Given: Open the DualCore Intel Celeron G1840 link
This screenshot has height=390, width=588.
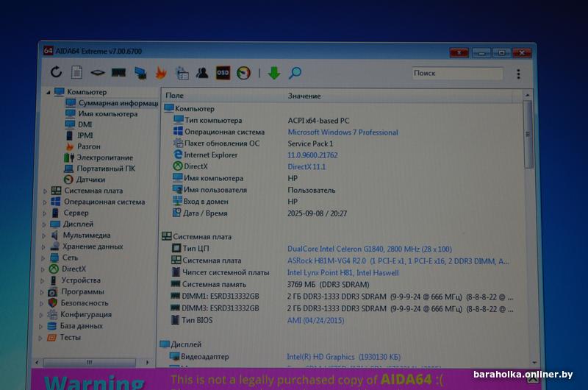Looking at the screenshot, I should tap(369, 249).
